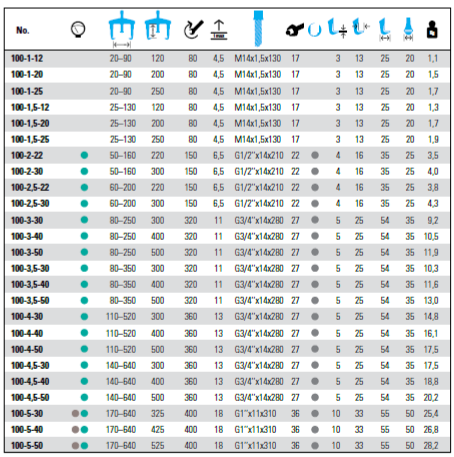
Task: Click the pressure gauge header icon
Action: pos(78,29)
